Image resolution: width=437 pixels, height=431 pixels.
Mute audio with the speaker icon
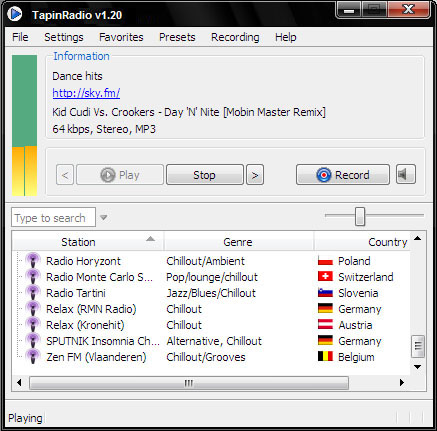click(406, 174)
